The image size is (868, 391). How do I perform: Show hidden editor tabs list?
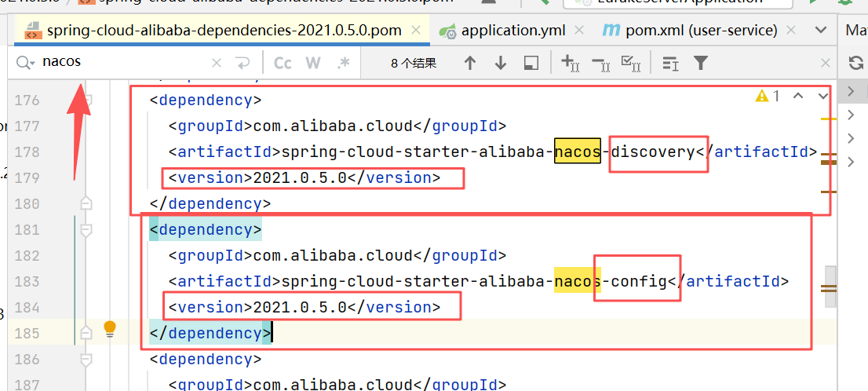click(x=822, y=30)
